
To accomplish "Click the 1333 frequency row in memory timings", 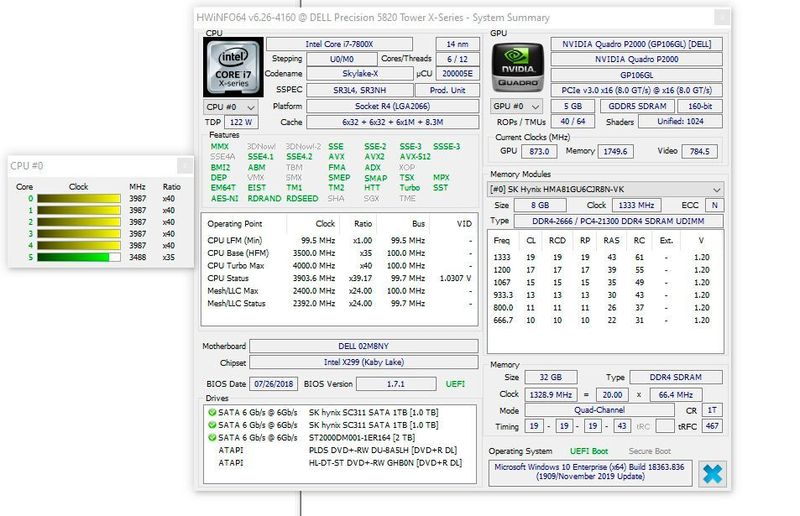I will [605, 257].
